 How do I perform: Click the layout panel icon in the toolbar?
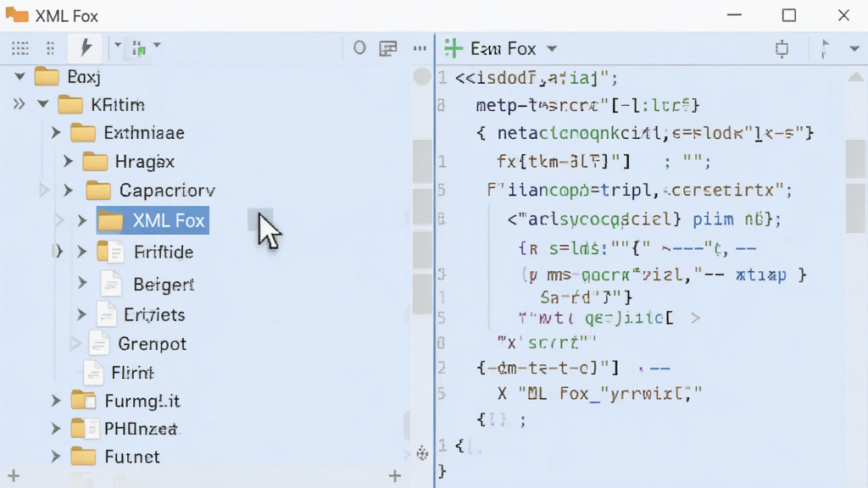[x=388, y=48]
